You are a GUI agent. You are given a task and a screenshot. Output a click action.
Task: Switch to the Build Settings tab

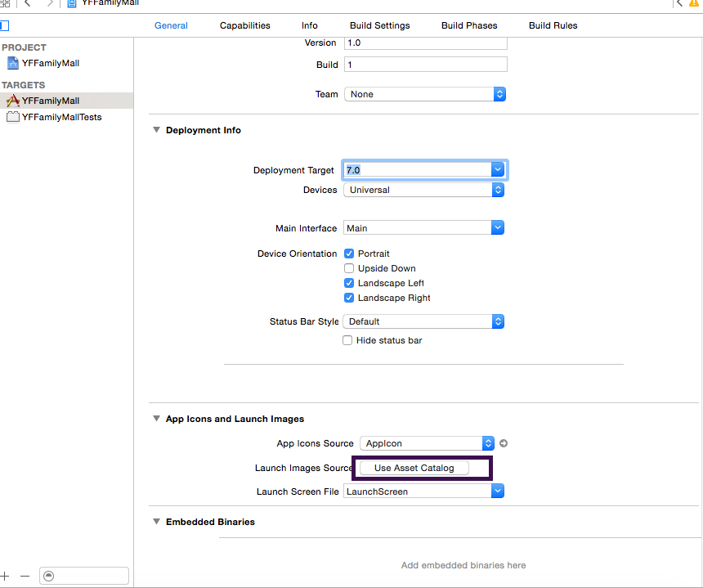380,25
